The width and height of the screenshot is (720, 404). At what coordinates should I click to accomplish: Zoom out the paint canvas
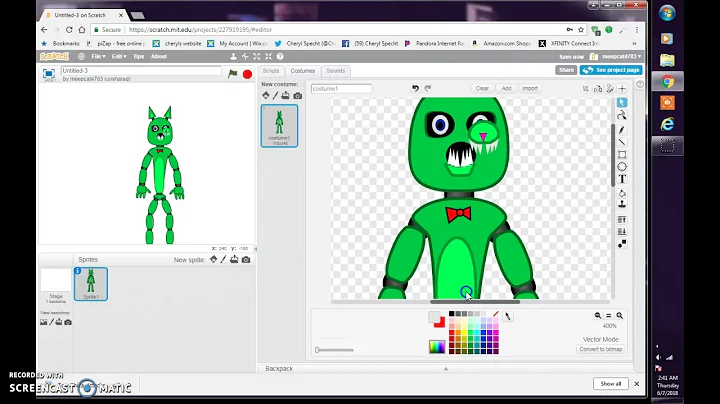[x=598, y=315]
